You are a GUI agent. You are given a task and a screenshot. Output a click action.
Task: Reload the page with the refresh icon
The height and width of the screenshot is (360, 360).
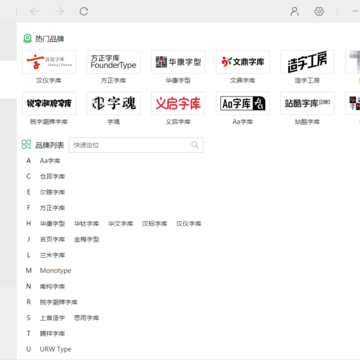click(x=84, y=12)
